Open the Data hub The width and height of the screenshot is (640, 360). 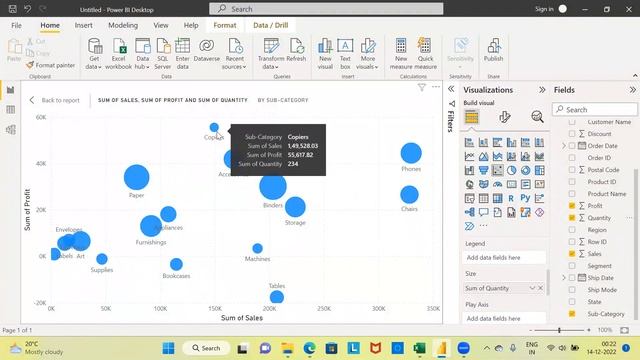142,53
